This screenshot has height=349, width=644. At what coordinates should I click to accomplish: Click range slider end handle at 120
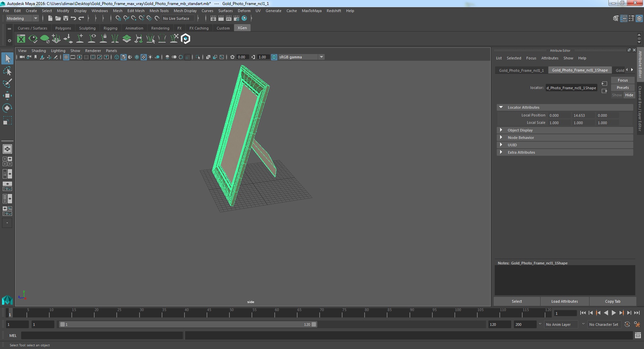click(x=314, y=325)
